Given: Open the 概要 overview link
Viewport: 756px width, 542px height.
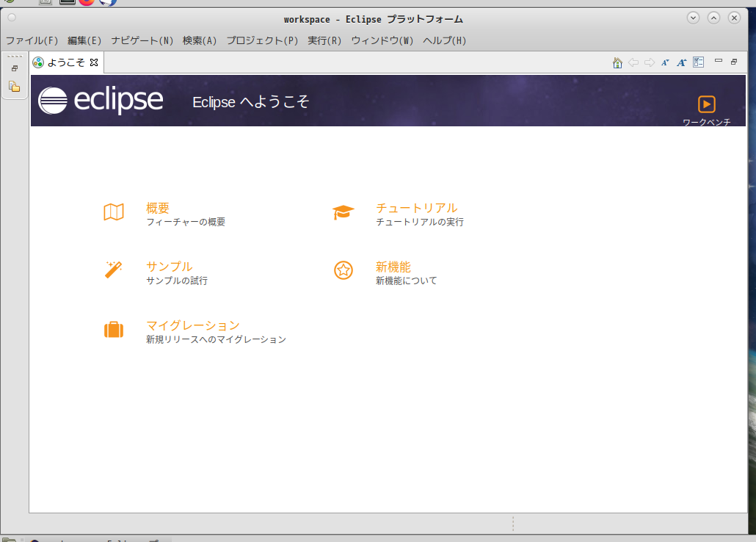Looking at the screenshot, I should tap(158, 208).
